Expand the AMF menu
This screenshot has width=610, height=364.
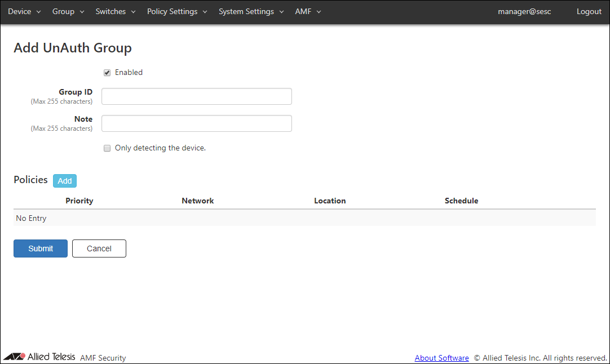307,12
